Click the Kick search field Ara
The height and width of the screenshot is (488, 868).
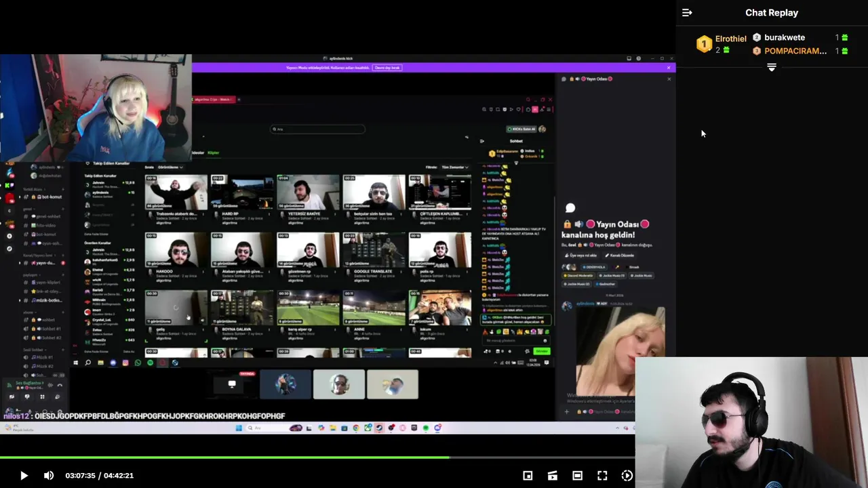coord(317,129)
